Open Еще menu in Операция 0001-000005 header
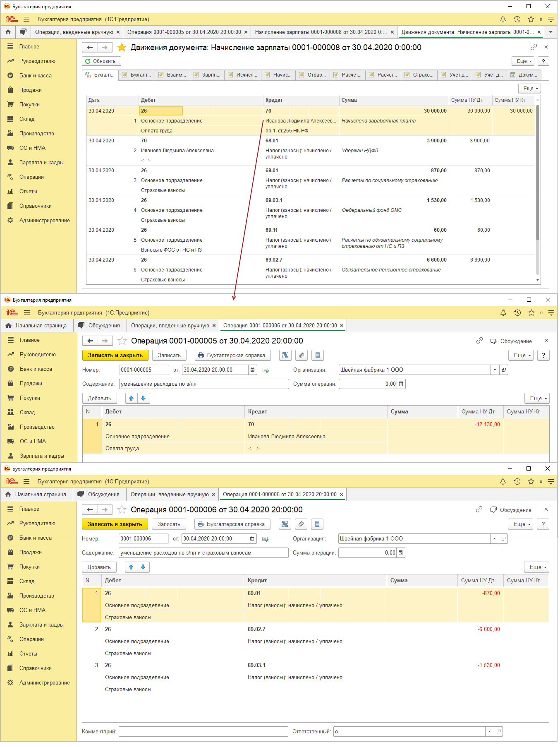This screenshot has height=747, width=560. [521, 355]
